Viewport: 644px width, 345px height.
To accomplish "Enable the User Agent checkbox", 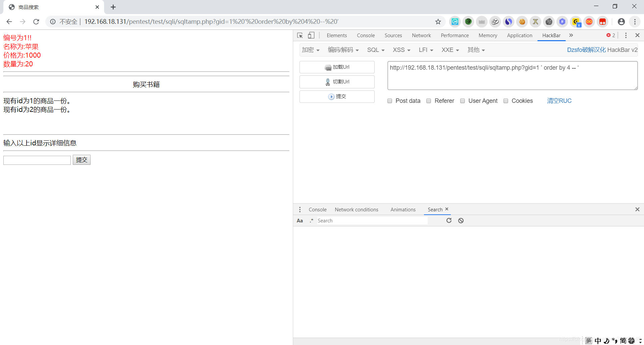I will (x=463, y=101).
